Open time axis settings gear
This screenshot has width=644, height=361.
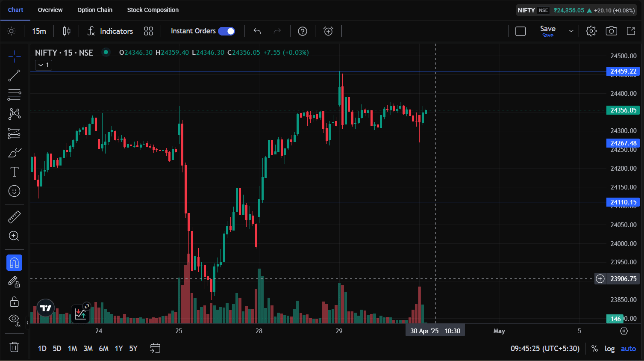pos(624,331)
